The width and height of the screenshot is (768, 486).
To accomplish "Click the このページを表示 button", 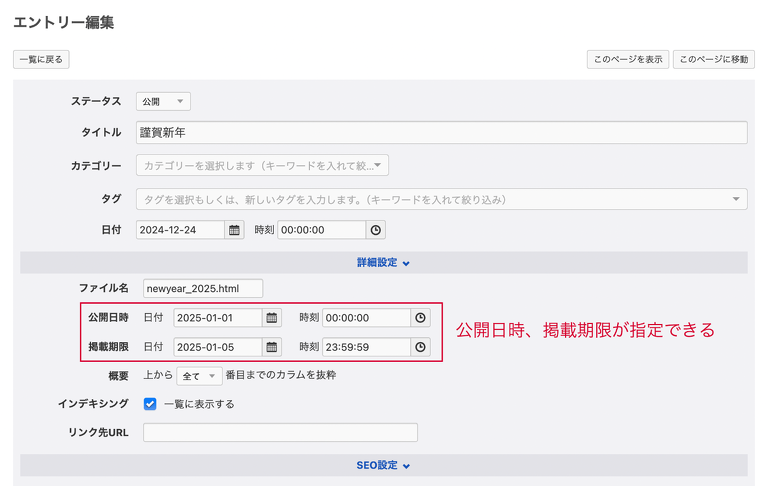I will pyautogui.click(x=628, y=60).
